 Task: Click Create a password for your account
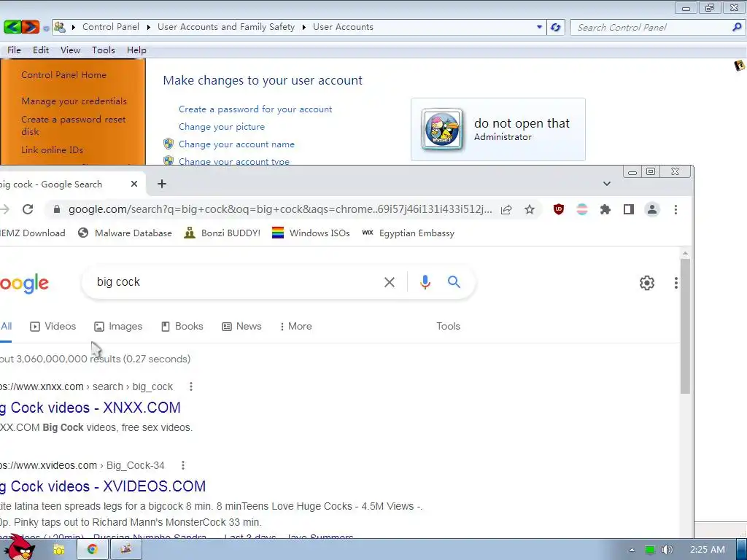pos(255,109)
